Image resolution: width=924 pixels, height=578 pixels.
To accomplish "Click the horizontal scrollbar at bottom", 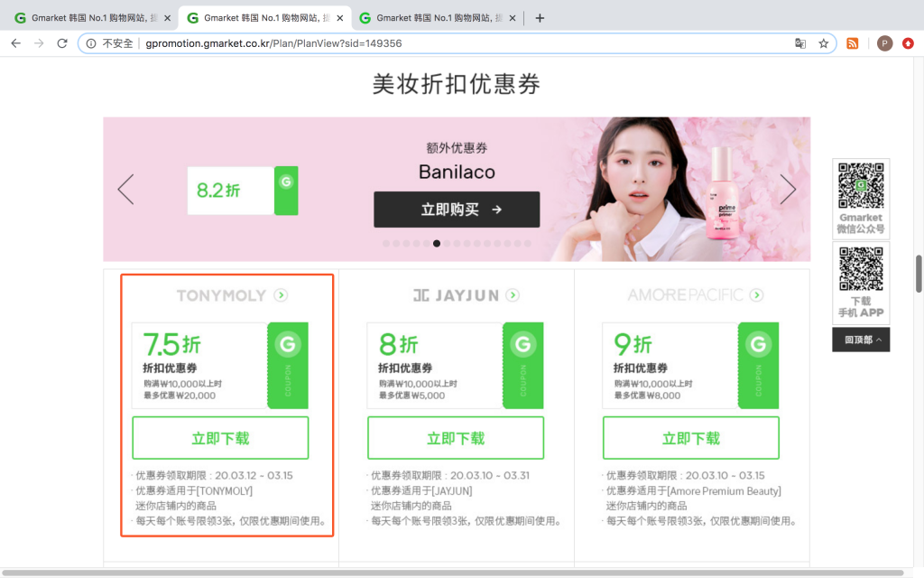I will coord(454,573).
